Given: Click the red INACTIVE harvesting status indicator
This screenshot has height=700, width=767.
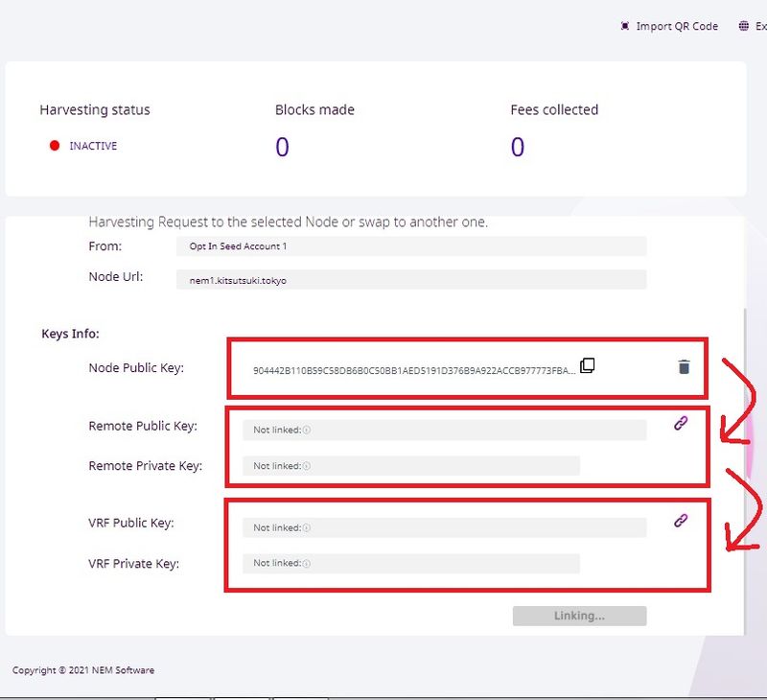Looking at the screenshot, I should (55, 147).
